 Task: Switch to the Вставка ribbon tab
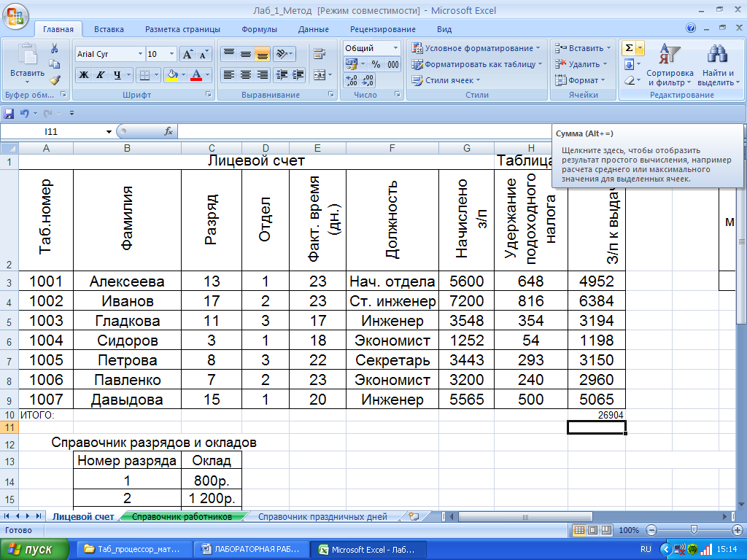109,29
